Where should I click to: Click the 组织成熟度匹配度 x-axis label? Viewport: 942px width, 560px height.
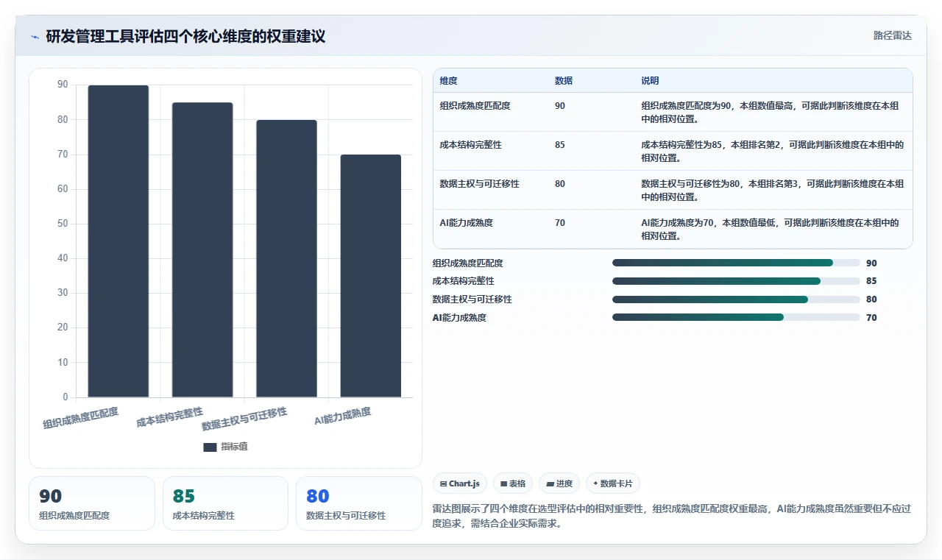coord(81,418)
